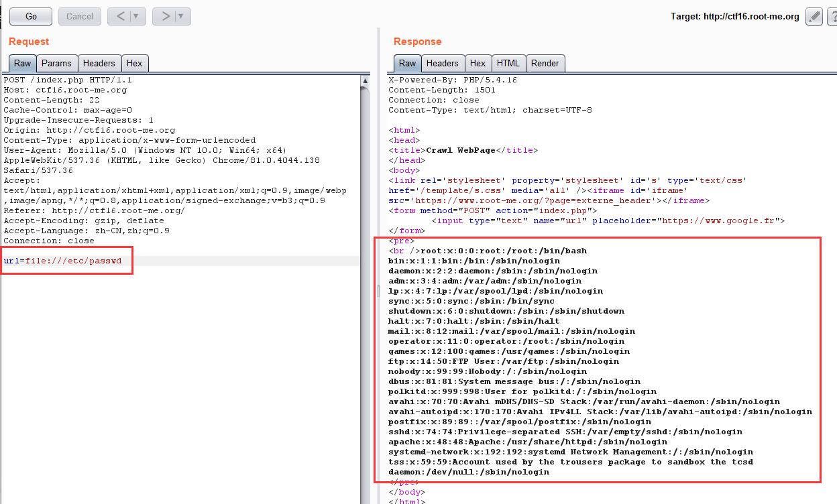Click the Cache-Control: max-age=0 line

point(68,110)
